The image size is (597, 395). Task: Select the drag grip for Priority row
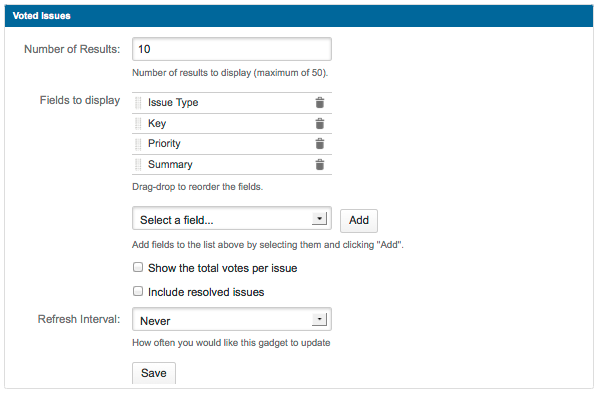click(x=138, y=144)
